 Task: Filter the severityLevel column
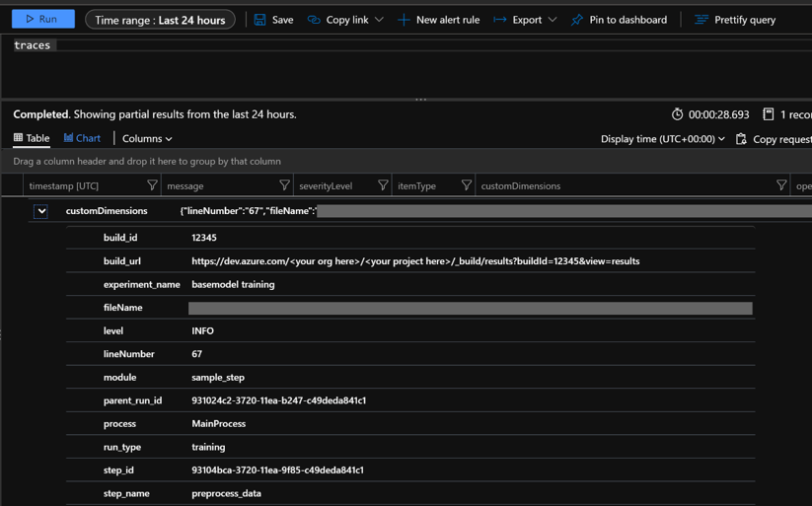[x=383, y=185]
